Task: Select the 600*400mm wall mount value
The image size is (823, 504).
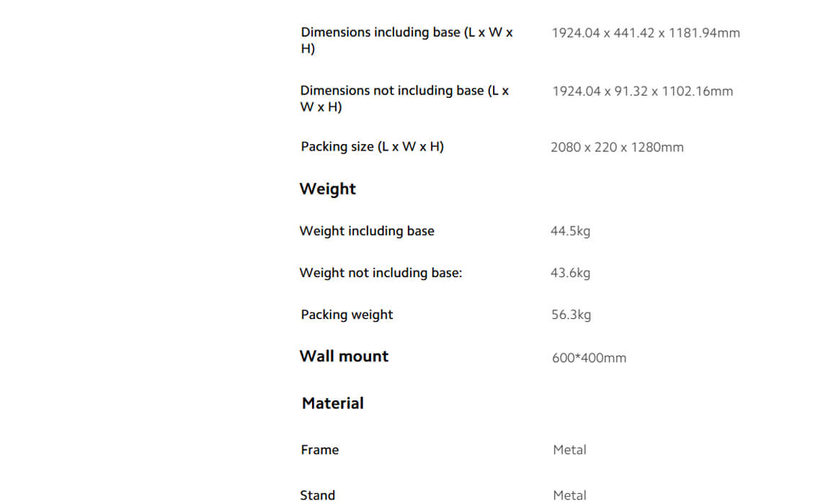Action: (x=589, y=358)
